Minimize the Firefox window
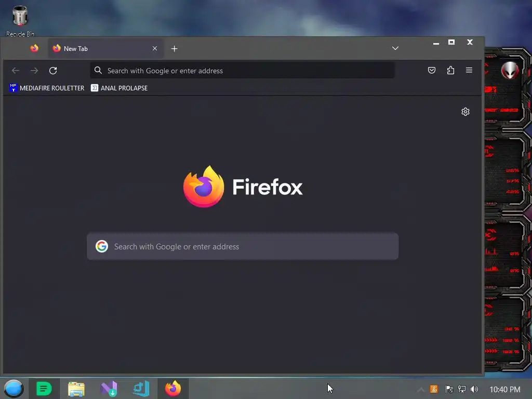 [436, 43]
